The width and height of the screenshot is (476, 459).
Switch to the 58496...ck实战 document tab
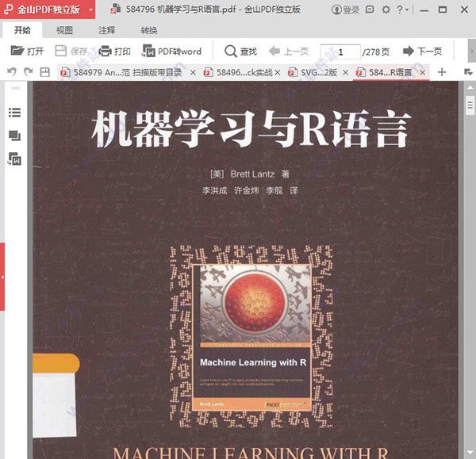pos(238,72)
